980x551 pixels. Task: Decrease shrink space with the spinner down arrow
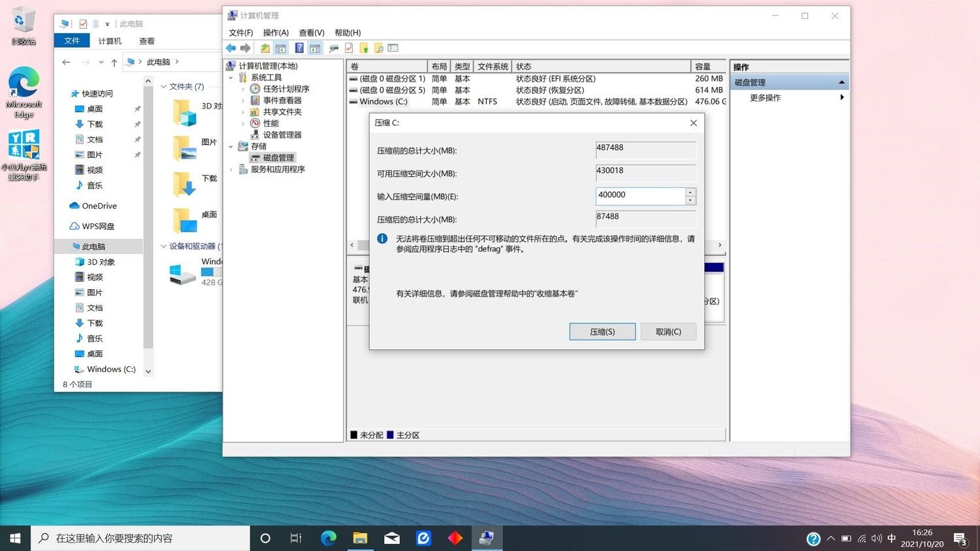click(x=691, y=200)
